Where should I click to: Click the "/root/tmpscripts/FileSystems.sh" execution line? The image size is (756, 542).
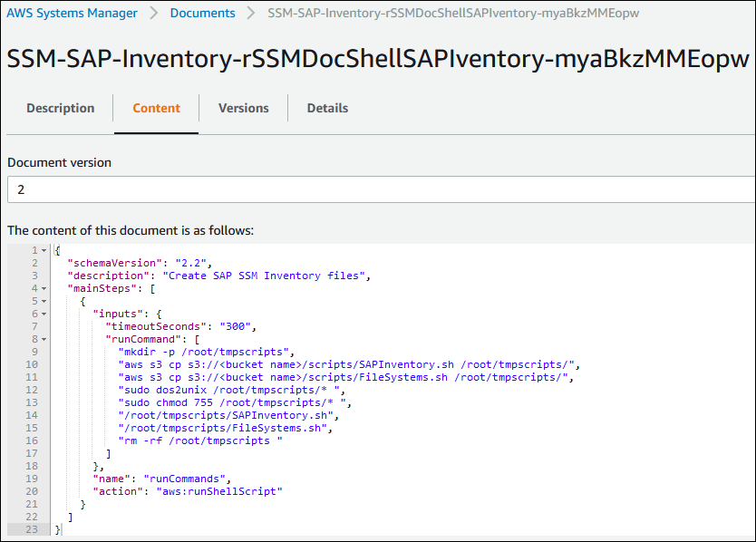tap(223, 428)
